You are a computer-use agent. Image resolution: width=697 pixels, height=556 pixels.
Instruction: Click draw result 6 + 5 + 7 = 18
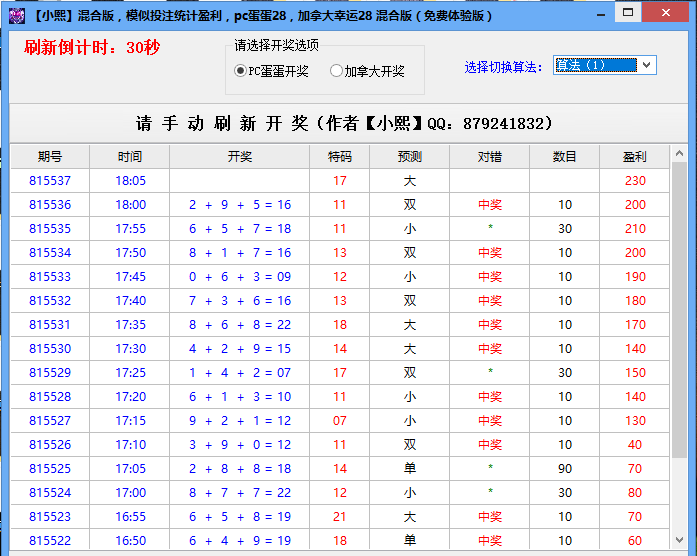coord(240,229)
